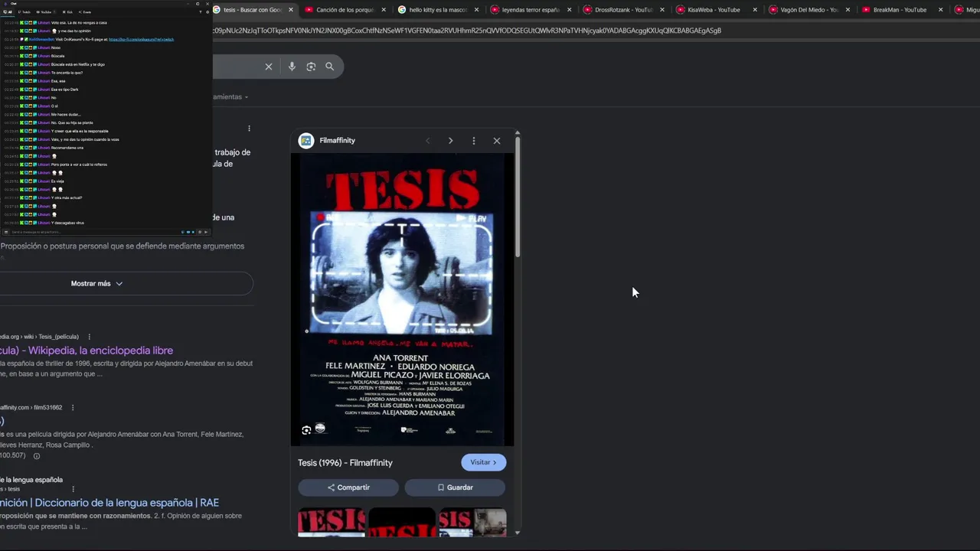
Task: Click the Visitar button
Action: tap(483, 462)
